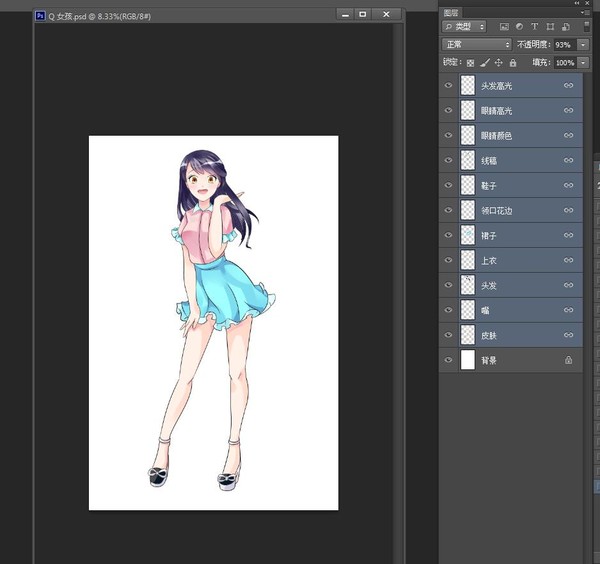Click link icon on 裙子 layer
This screenshot has height=564, width=600.
pos(568,235)
